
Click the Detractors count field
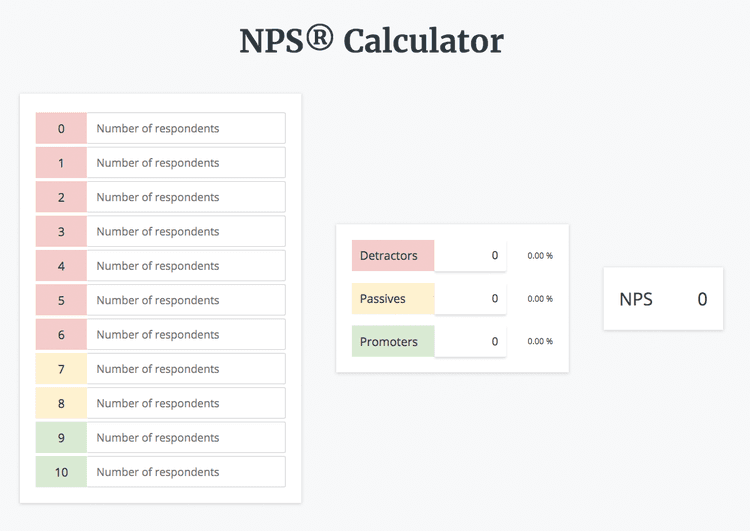[x=470, y=256]
